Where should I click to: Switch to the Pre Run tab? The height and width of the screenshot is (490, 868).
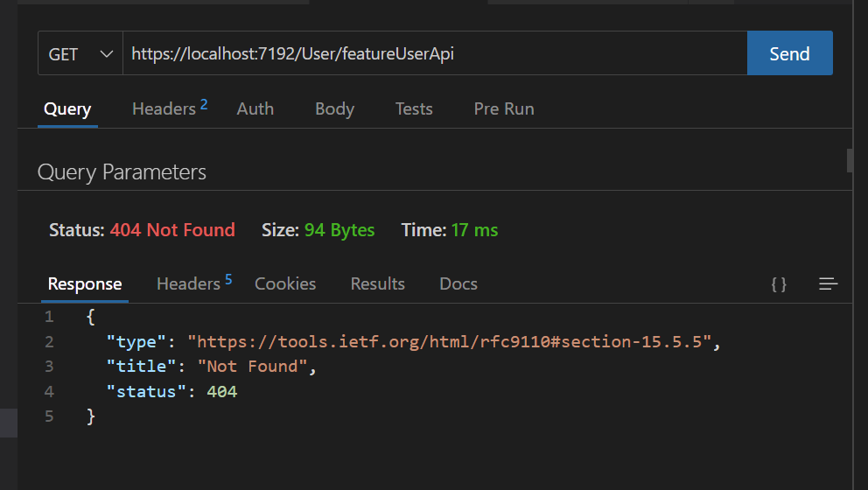(504, 108)
